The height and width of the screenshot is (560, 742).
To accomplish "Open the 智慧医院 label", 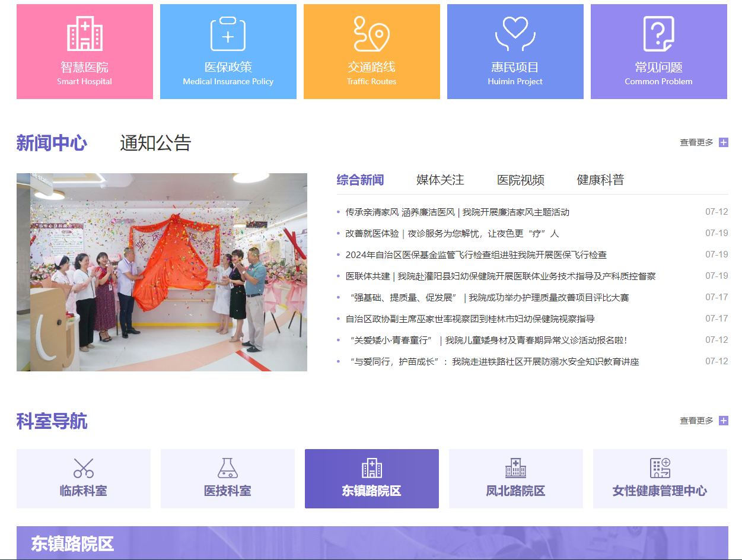I will click(85, 67).
